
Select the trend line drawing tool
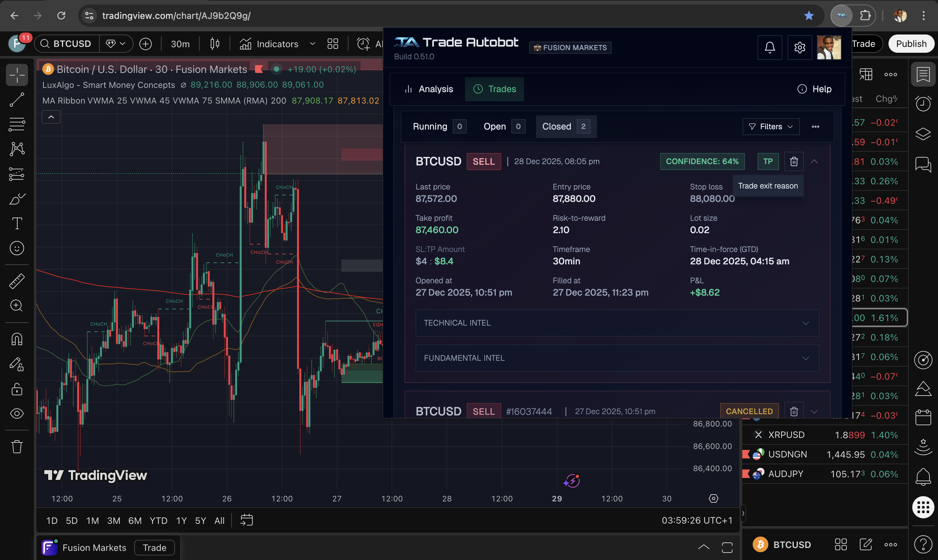point(17,100)
